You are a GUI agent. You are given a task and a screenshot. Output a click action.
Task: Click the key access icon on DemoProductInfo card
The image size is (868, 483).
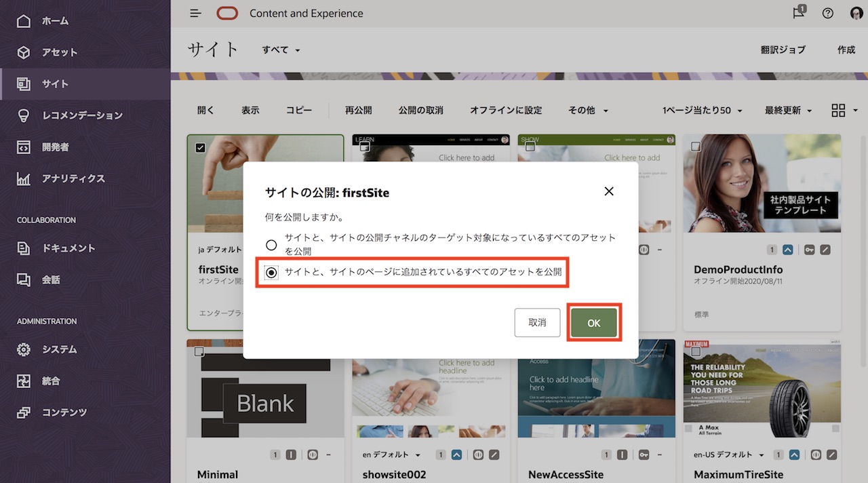click(809, 250)
